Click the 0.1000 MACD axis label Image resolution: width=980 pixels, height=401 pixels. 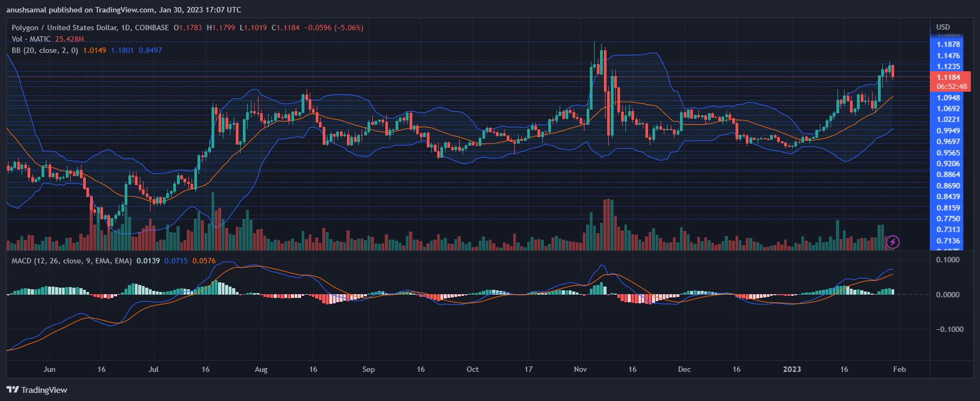pyautogui.click(x=948, y=260)
